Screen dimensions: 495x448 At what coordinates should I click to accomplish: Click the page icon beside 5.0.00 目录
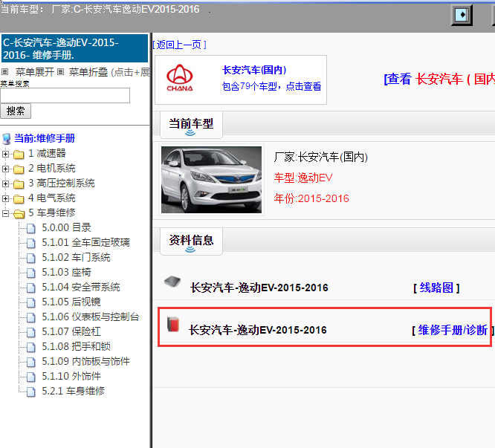(x=31, y=228)
